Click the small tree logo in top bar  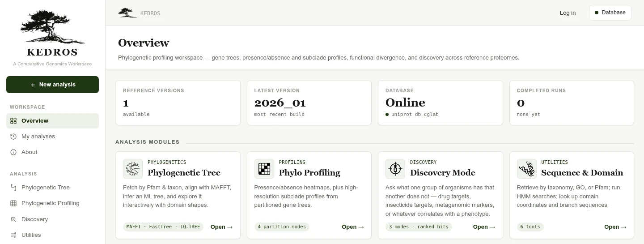click(127, 13)
